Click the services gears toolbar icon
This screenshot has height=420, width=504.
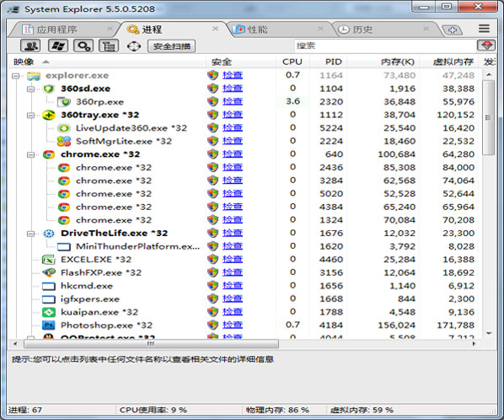pyautogui.click(x=83, y=46)
